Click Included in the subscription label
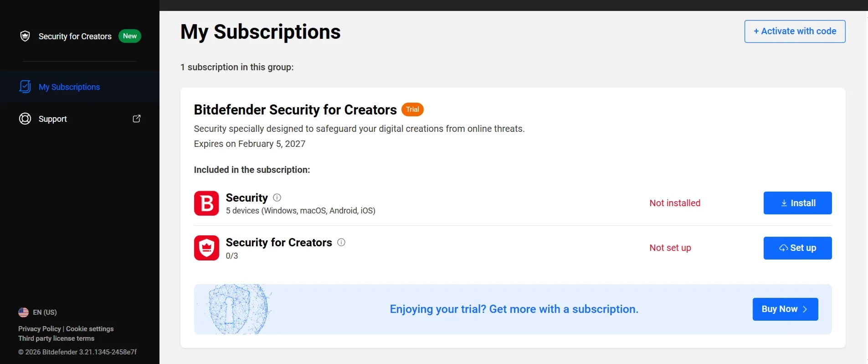Screen dimensions: 868x364 [x=252, y=170]
